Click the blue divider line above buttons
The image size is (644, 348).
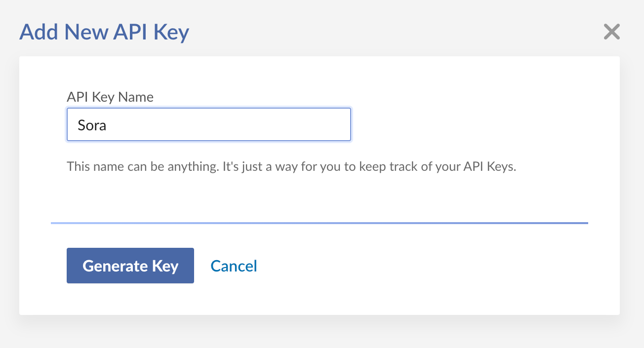pos(320,223)
